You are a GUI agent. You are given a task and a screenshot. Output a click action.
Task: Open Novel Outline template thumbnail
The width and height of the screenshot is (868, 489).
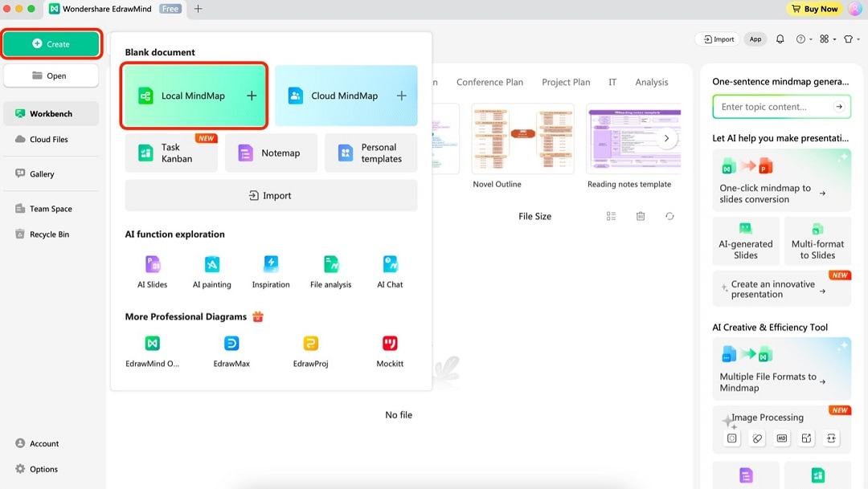tap(522, 138)
